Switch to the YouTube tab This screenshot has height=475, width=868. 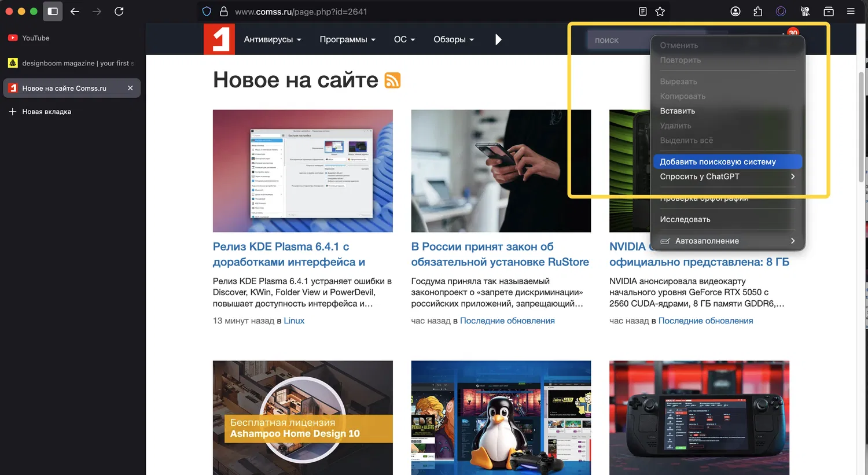(72, 38)
